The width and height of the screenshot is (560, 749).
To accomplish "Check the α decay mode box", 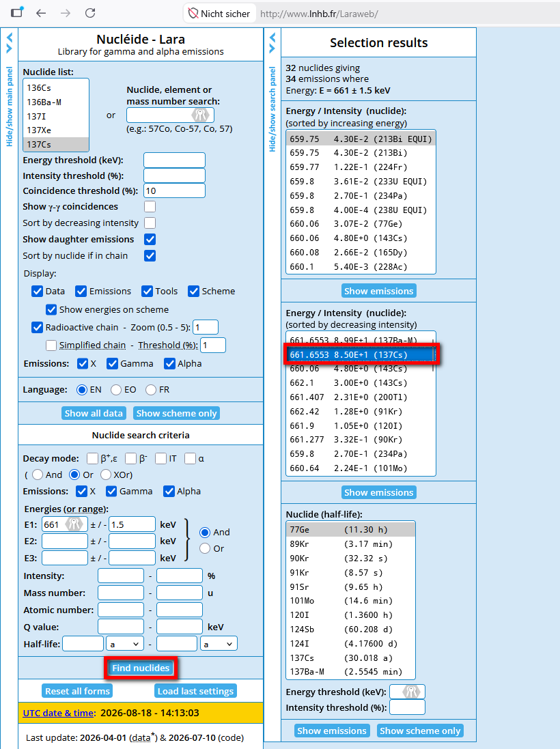I will [x=190, y=459].
